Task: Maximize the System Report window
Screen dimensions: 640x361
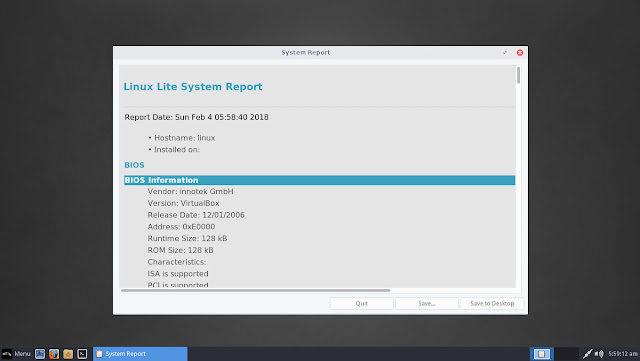Action: 505,53
